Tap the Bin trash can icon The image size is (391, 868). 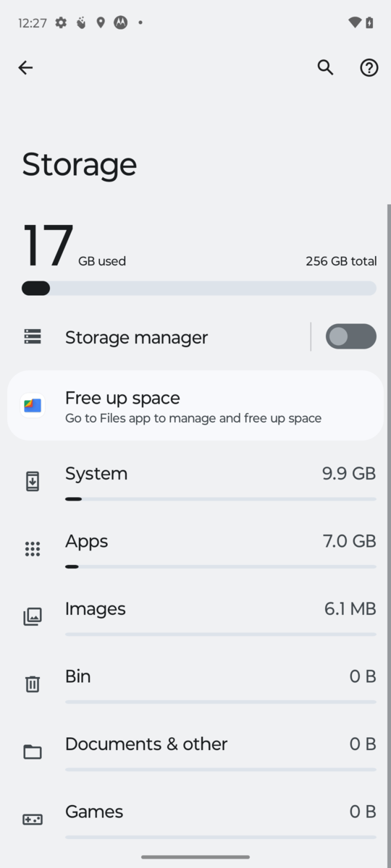pos(33,684)
